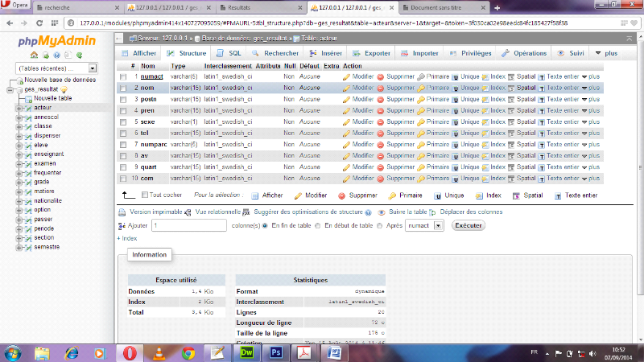
Task: Select the En fin de table radio
Action: click(x=265, y=226)
